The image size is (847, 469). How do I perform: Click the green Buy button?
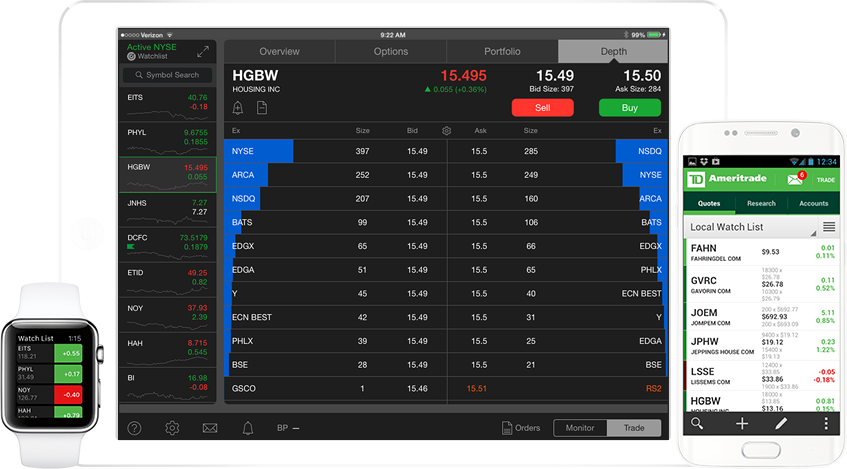coord(629,108)
